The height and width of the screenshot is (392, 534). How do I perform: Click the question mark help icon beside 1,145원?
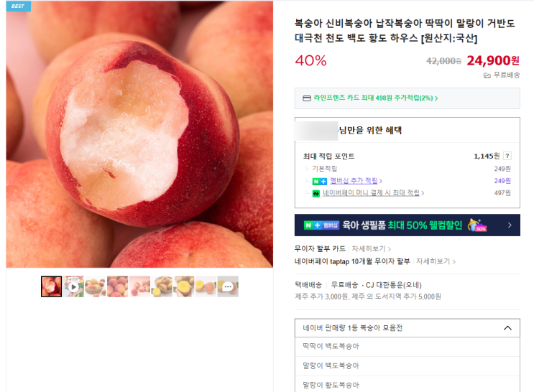point(507,156)
